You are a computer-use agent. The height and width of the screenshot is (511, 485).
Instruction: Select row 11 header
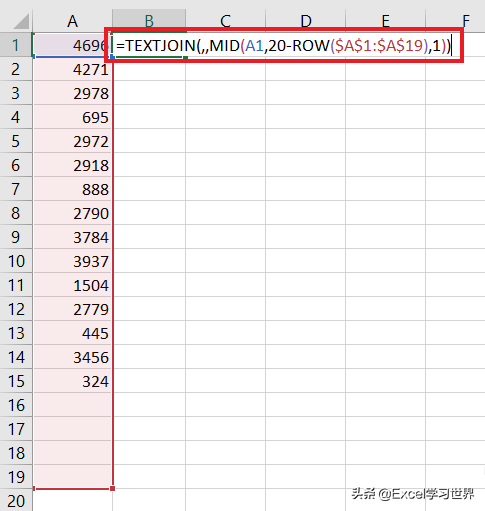click(16, 285)
